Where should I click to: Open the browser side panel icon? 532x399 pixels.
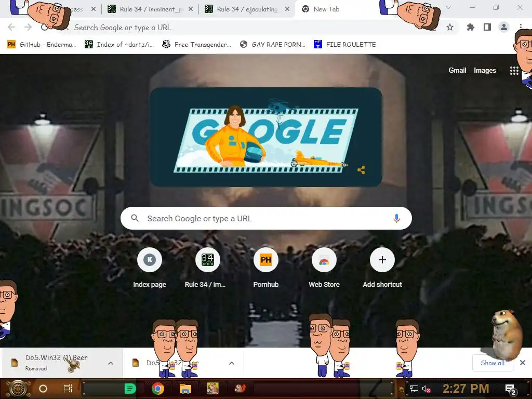(x=487, y=27)
